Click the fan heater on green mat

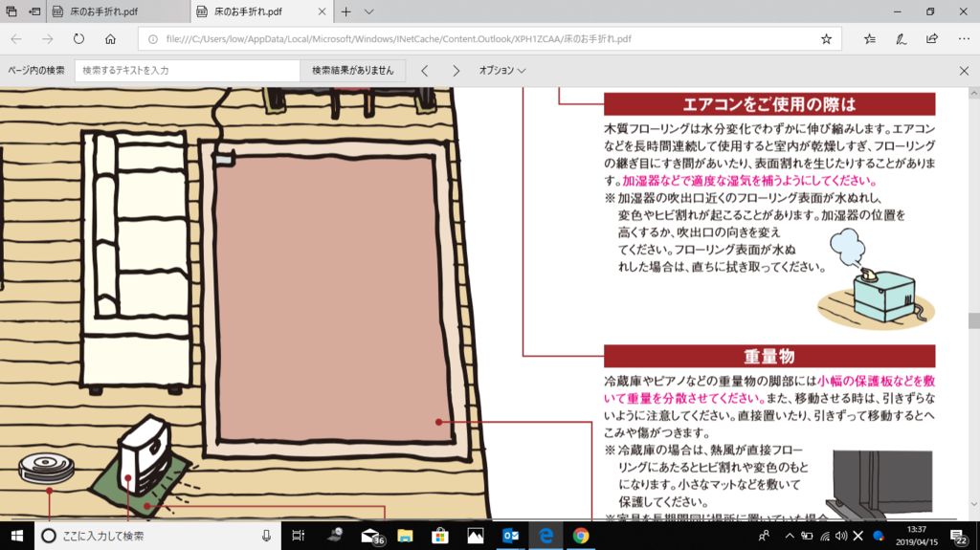pos(145,453)
